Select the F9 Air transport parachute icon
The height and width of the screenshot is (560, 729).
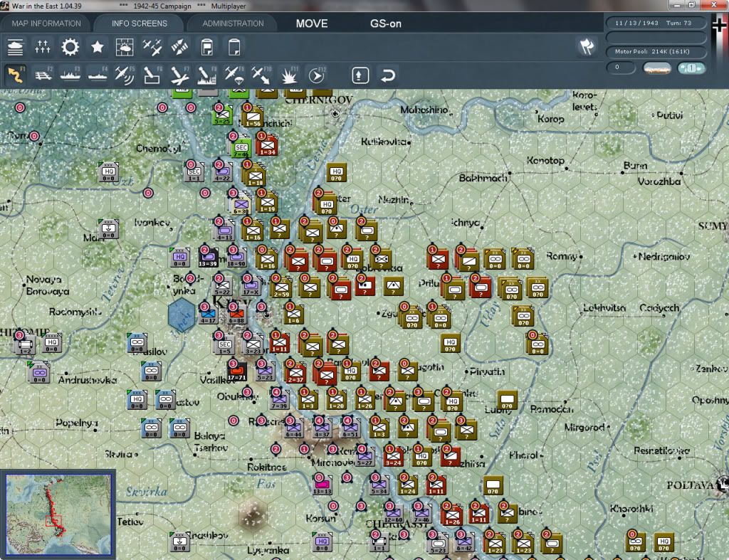[x=234, y=75]
